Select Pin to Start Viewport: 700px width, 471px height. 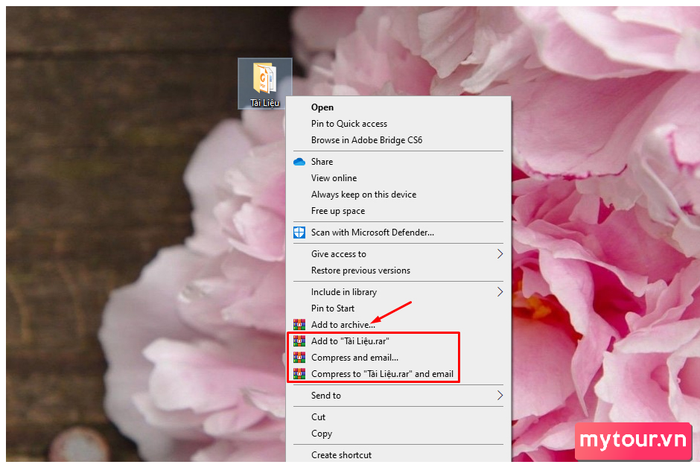tap(398, 308)
